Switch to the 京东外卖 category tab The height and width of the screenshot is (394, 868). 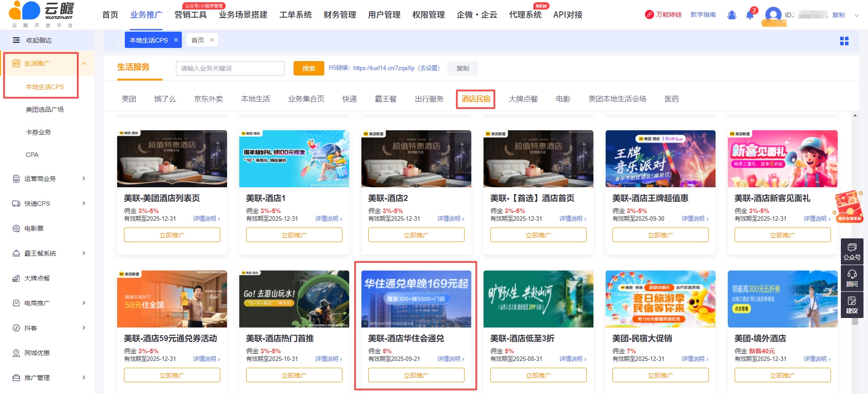[x=209, y=99]
